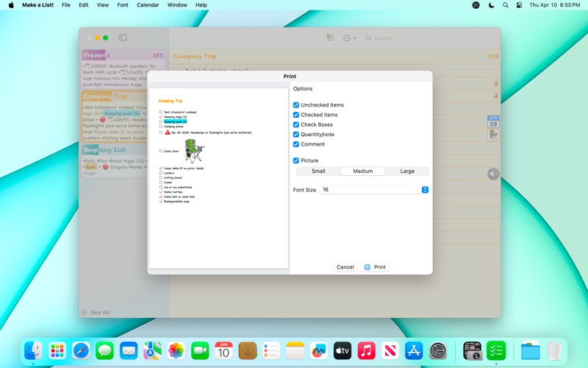This screenshot has width=588, height=368.
Task: Disable the Check Boxes option
Action: [296, 124]
